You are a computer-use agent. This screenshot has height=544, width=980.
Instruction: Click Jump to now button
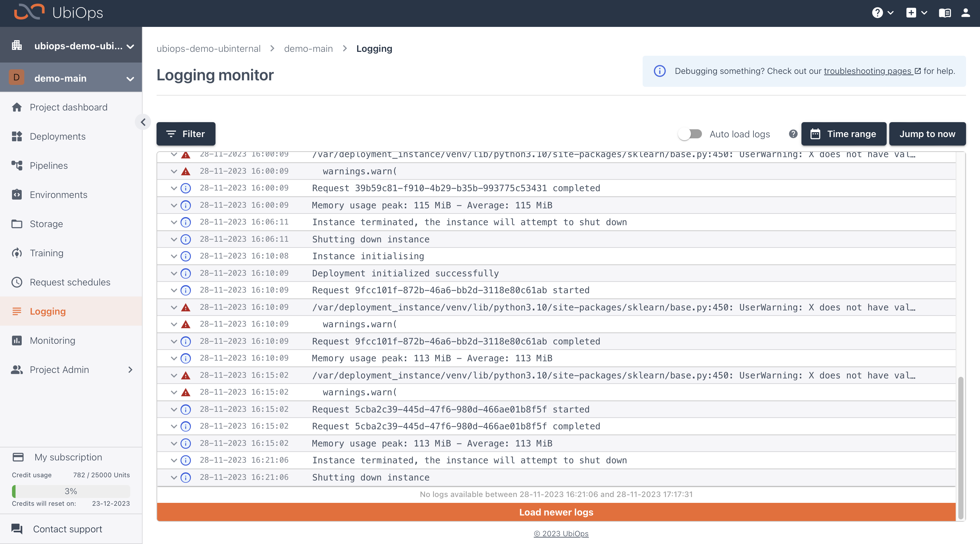click(x=927, y=133)
